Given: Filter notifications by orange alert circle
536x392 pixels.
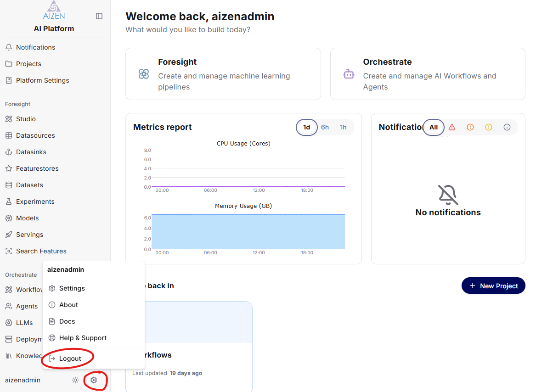Looking at the screenshot, I should pos(470,127).
